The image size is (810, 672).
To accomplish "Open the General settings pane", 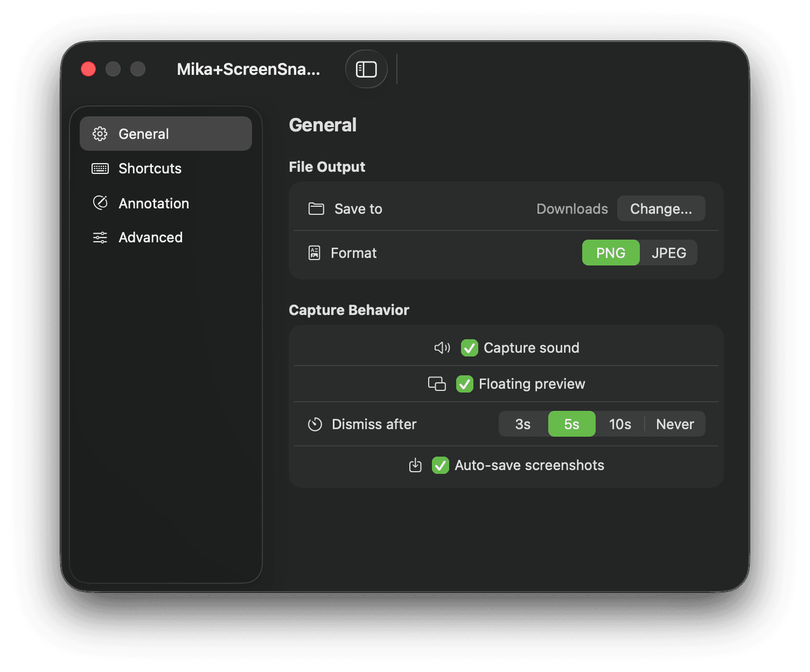I will [x=166, y=134].
